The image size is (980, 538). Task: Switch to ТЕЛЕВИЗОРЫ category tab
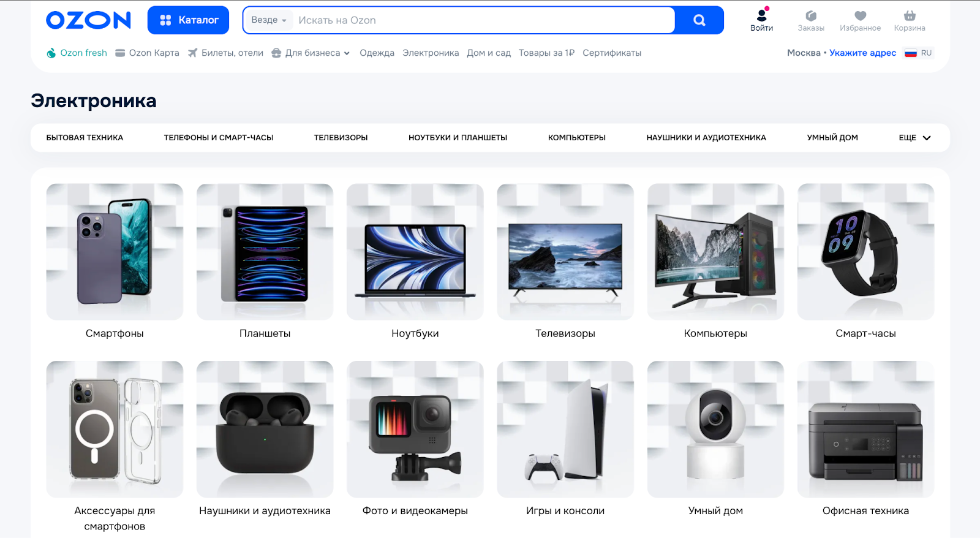coord(341,138)
